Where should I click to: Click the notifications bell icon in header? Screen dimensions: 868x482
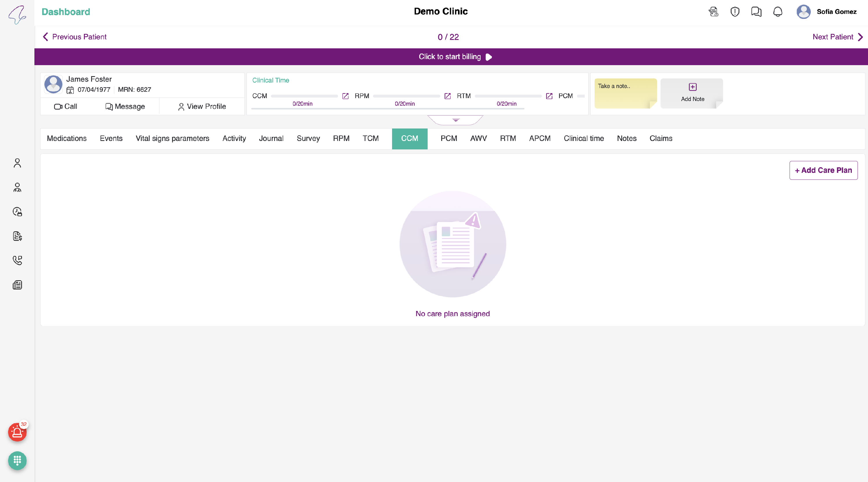point(777,12)
